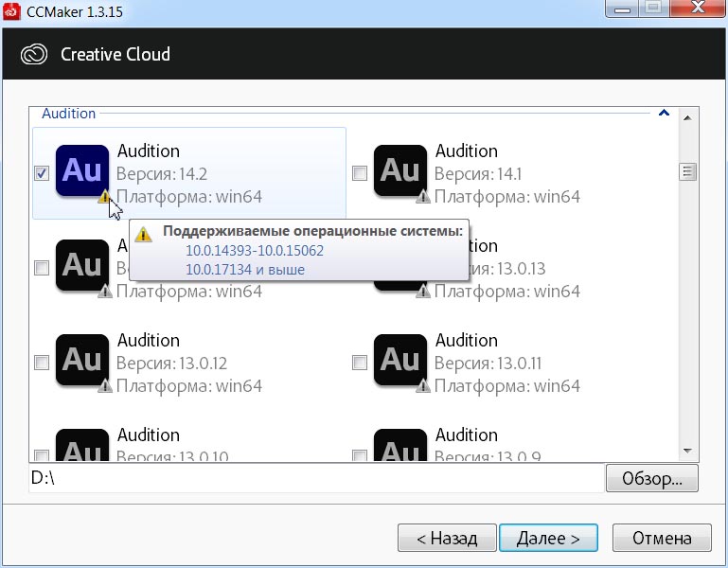Click the Audition 14.2 app icon
This screenshot has height=568, width=728.
tap(82, 170)
